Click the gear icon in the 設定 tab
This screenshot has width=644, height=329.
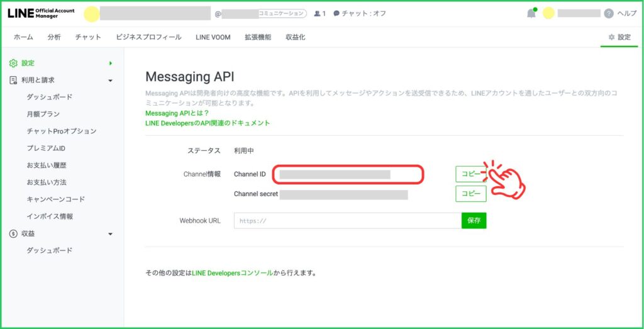click(611, 37)
